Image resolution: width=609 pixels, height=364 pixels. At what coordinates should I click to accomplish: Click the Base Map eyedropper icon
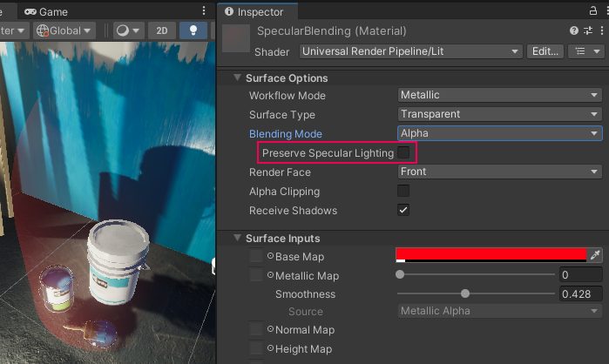tap(596, 256)
